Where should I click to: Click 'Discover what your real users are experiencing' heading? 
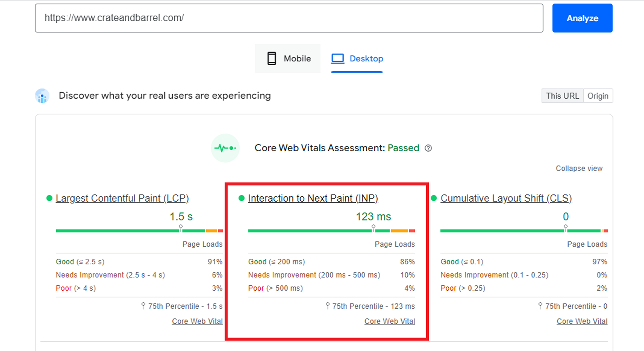click(x=165, y=96)
